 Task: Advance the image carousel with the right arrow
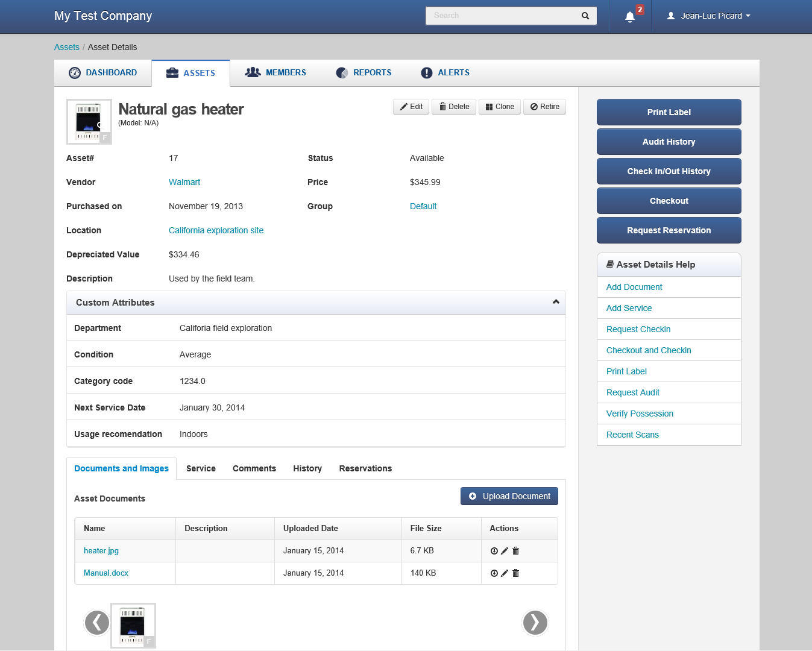point(535,623)
